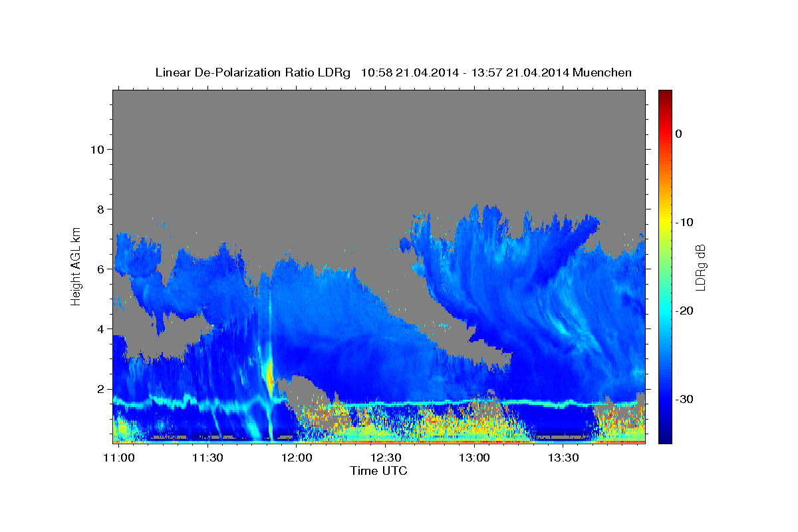Click the height tick label '8'
The width and height of the screenshot is (798, 532).
[100, 209]
